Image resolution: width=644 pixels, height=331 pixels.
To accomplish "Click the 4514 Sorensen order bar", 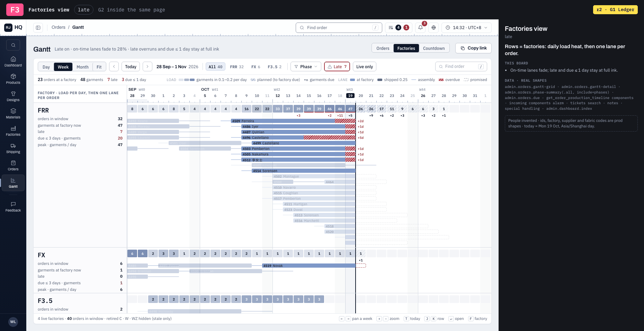I will [x=304, y=171].
